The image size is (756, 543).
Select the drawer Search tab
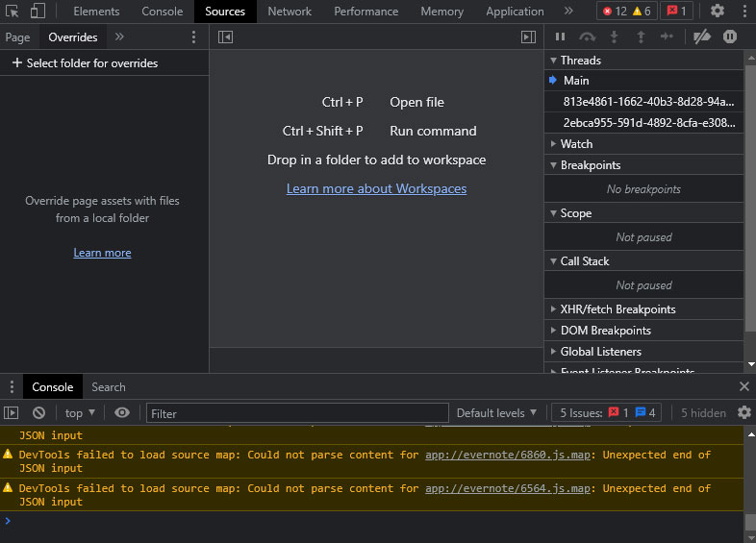[109, 387]
